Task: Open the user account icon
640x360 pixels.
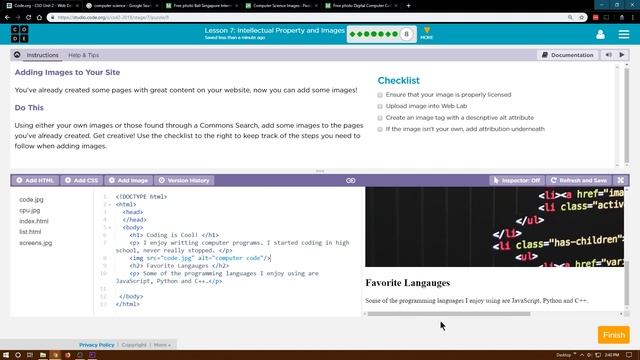Action: pyautogui.click(x=600, y=34)
